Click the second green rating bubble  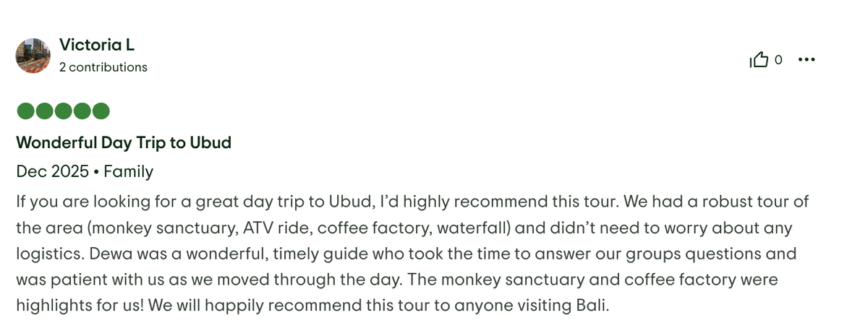point(44,111)
